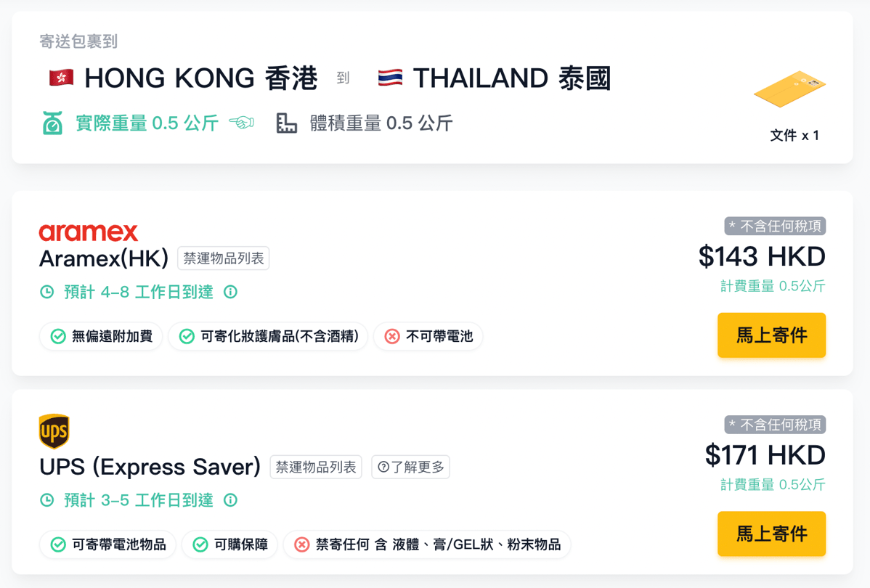870x588 pixels.
Task: Open Aramex 禁運物品列表 prohibited items list
Action: tap(223, 258)
